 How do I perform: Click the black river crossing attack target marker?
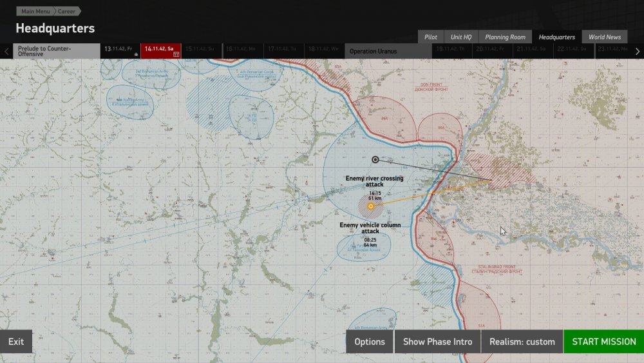pos(375,159)
